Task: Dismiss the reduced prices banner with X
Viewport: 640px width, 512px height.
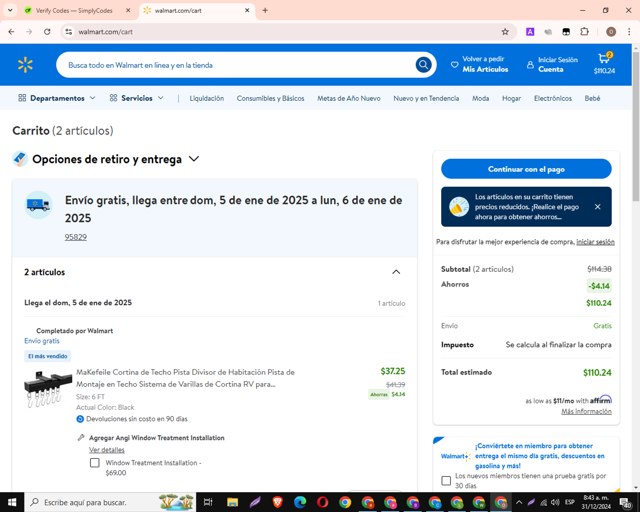Action: tap(598, 207)
